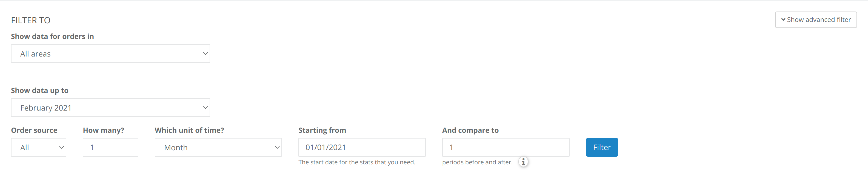The height and width of the screenshot is (186, 868).
Task: Click the info icon beside periods before and after
Action: 523,162
